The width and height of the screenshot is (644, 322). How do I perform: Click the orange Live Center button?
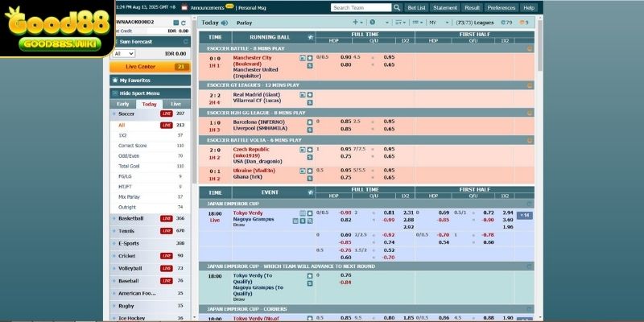[x=149, y=67]
